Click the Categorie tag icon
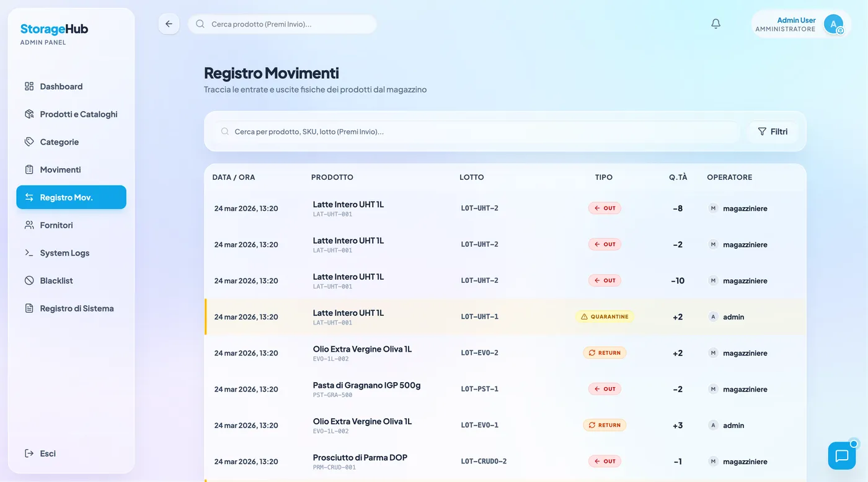The width and height of the screenshot is (868, 482). coord(29,142)
